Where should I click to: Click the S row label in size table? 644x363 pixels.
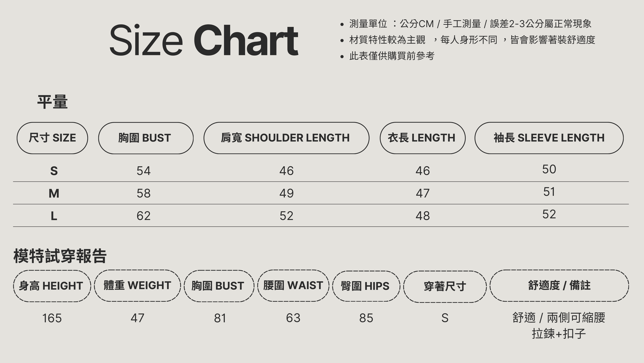click(x=54, y=171)
